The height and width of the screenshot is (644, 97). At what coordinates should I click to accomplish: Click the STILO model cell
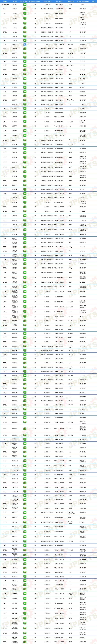coord(15,9)
